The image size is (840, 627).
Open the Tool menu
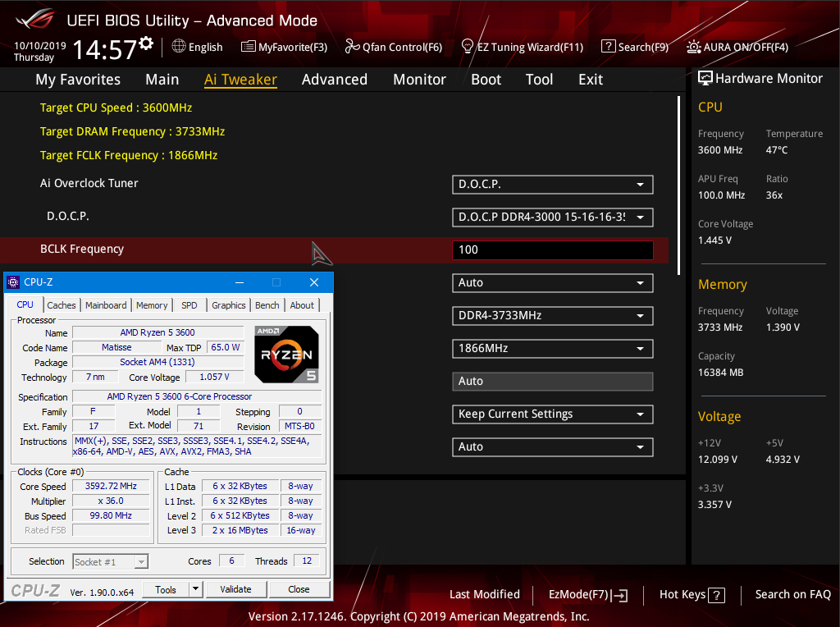pos(539,80)
